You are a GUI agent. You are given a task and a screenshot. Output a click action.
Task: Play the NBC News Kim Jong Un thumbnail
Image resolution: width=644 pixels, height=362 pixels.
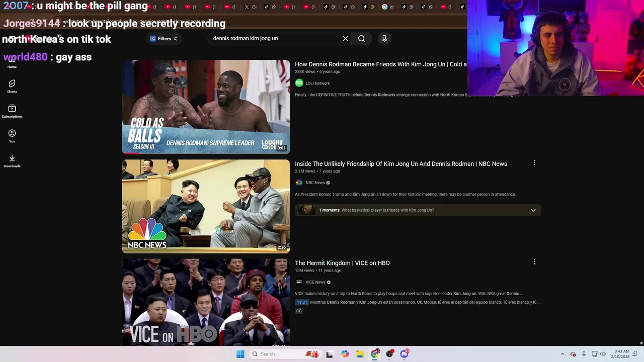point(206,206)
